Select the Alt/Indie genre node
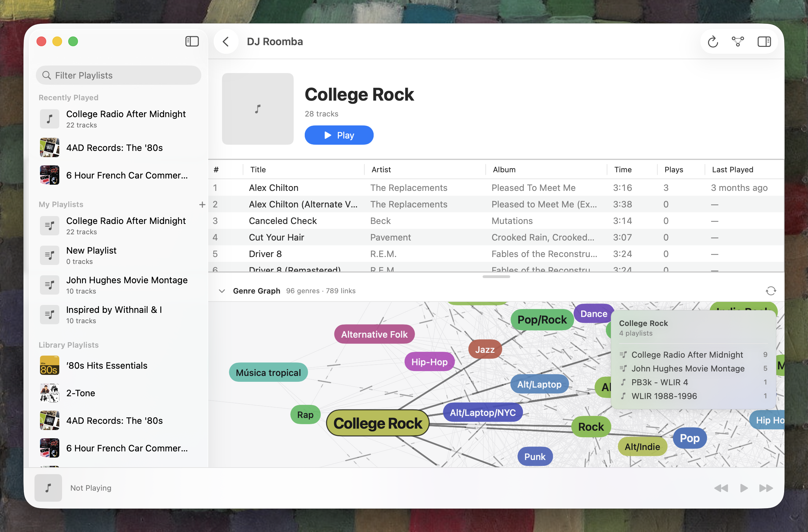 click(x=642, y=447)
